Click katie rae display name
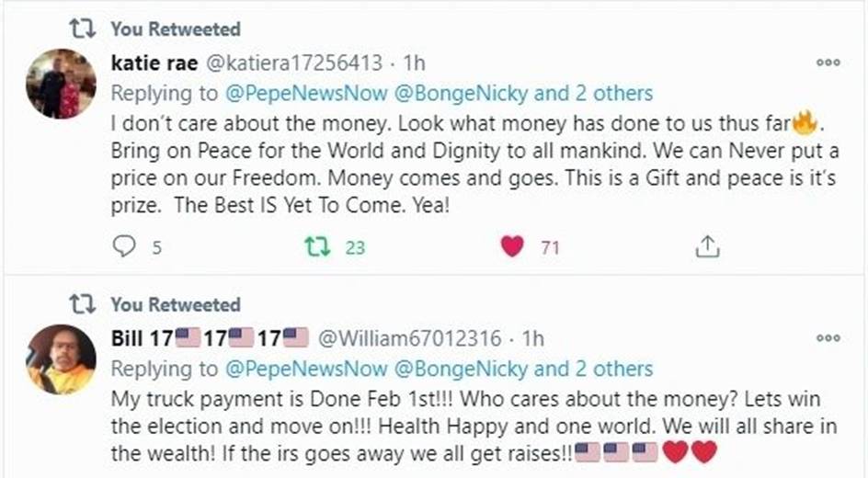 tap(154, 63)
